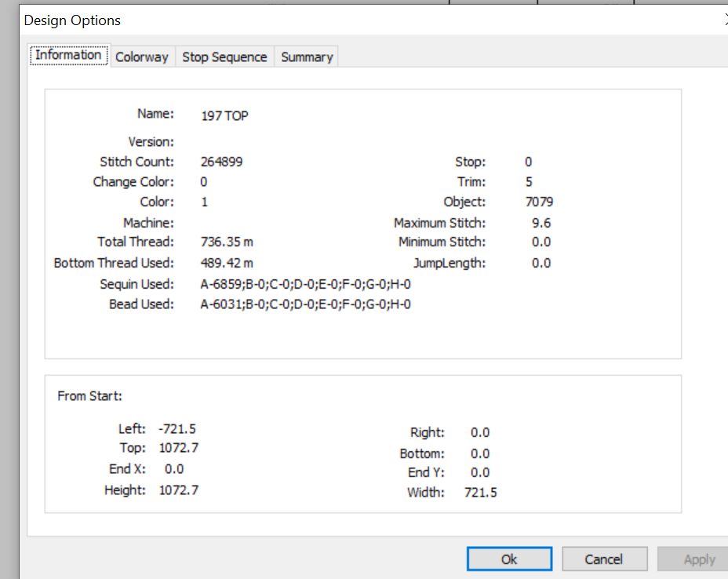Select the Width value 721.5
This screenshot has width=728, height=579.
click(481, 493)
